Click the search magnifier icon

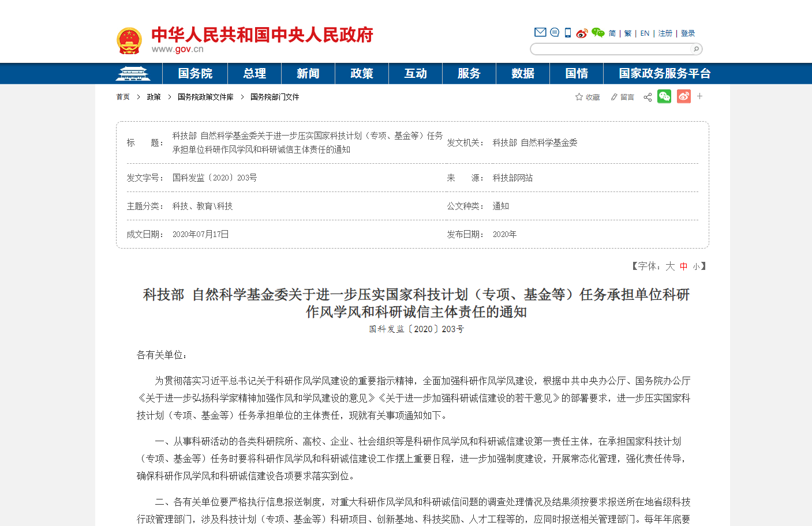[696, 49]
